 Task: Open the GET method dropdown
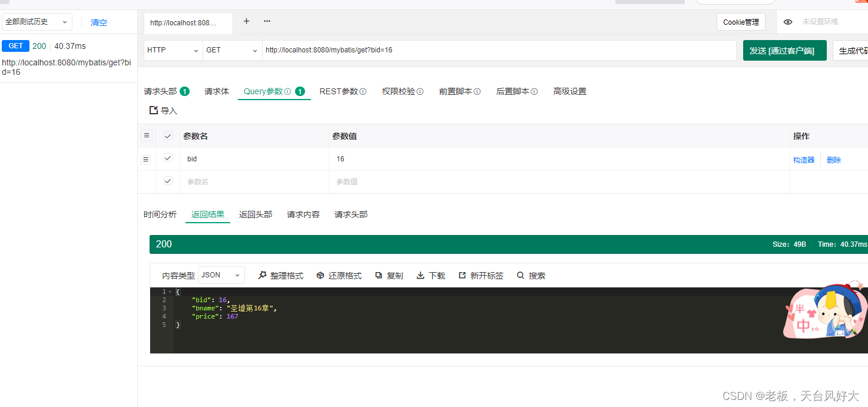pyautogui.click(x=233, y=50)
